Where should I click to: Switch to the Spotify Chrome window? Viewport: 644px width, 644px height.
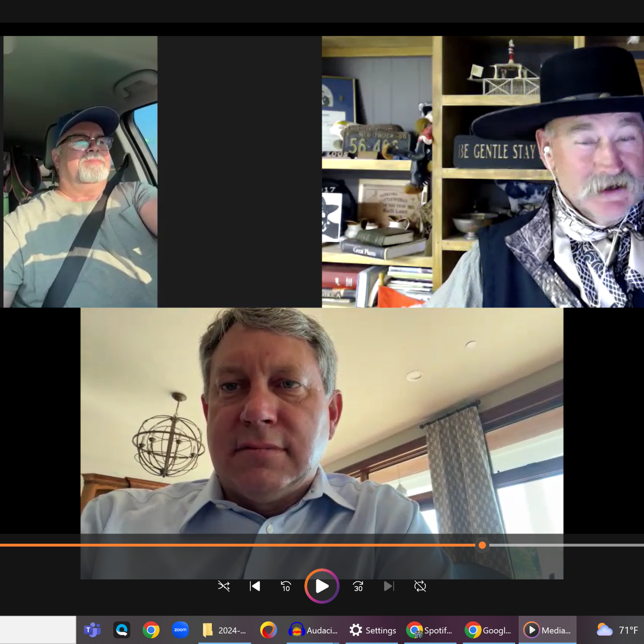click(429, 630)
